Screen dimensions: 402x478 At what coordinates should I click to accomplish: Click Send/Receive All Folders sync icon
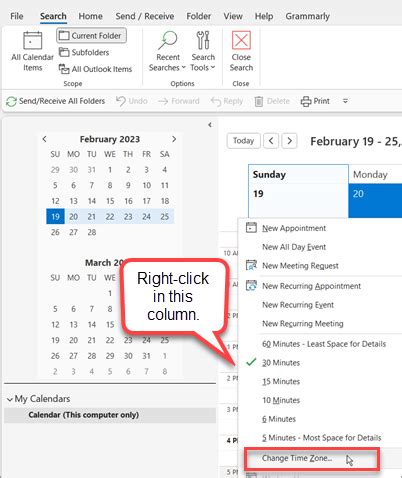pyautogui.click(x=11, y=101)
